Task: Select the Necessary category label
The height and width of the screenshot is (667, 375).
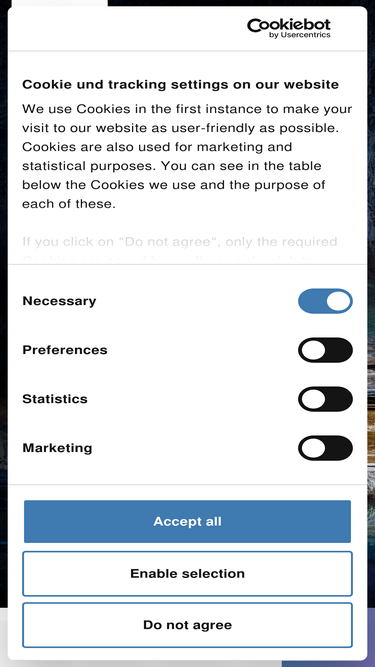Action: click(59, 301)
